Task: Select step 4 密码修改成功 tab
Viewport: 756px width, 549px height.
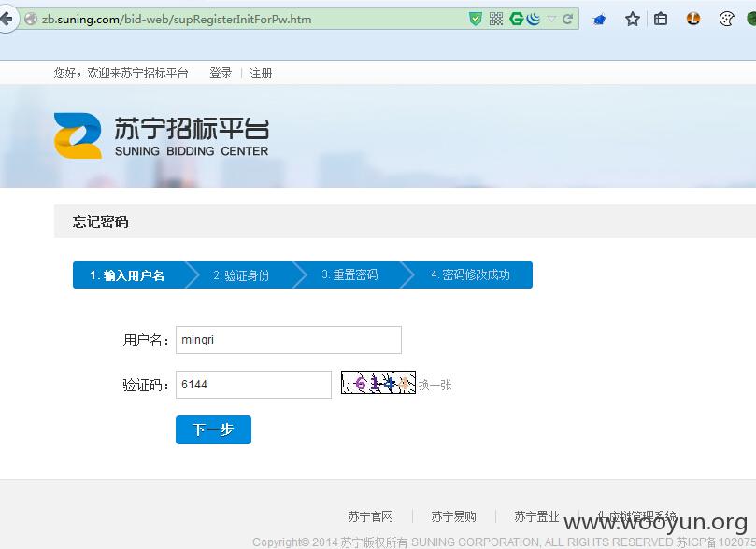Action: [x=470, y=275]
